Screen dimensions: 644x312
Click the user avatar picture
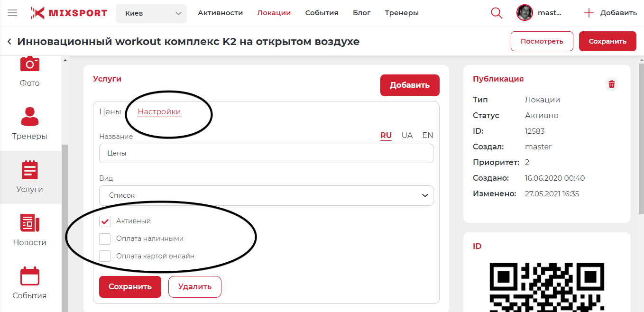[524, 13]
